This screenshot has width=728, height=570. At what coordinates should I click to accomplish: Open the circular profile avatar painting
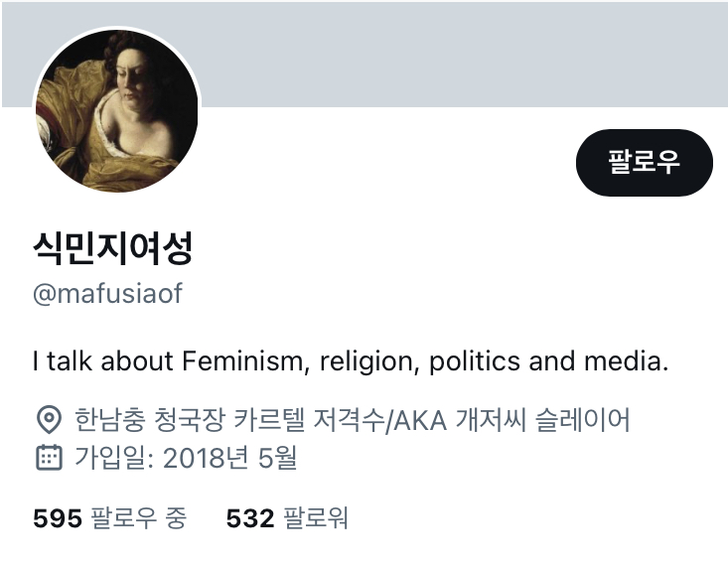tap(116, 110)
